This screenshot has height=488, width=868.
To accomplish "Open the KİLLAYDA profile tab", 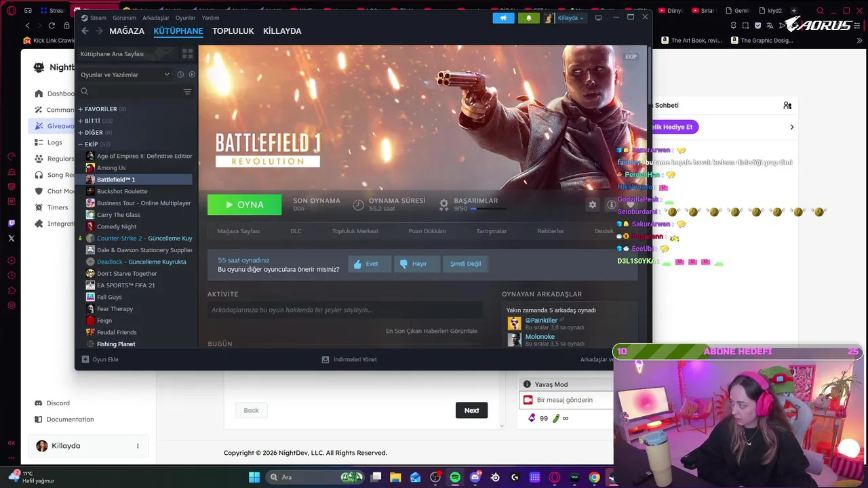I will coord(282,31).
